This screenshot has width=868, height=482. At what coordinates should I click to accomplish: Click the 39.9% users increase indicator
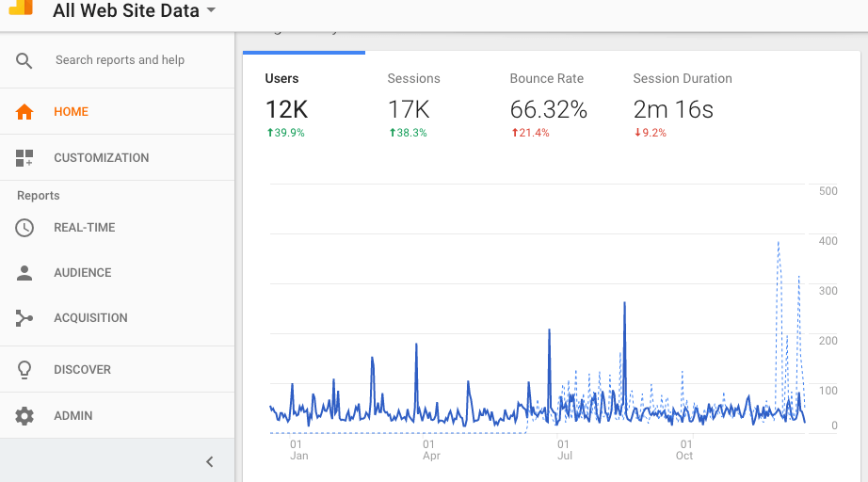pos(285,133)
